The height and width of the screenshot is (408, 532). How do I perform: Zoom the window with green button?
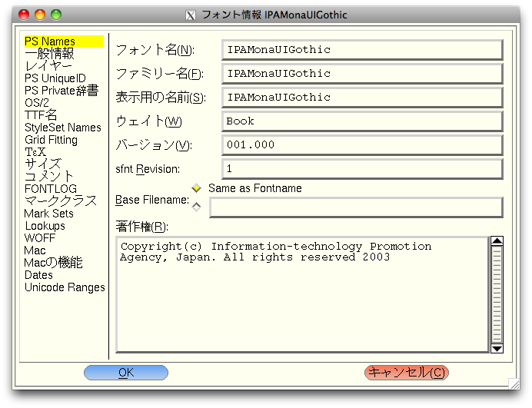coord(56,15)
